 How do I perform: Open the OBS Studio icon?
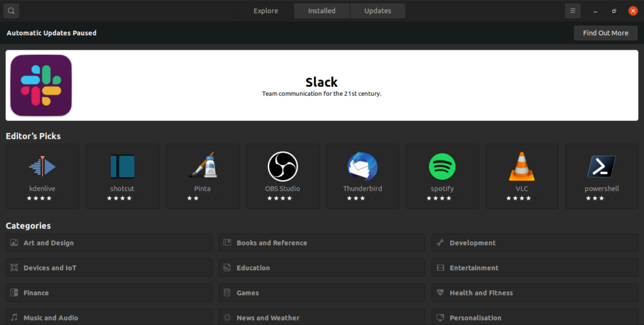(282, 166)
